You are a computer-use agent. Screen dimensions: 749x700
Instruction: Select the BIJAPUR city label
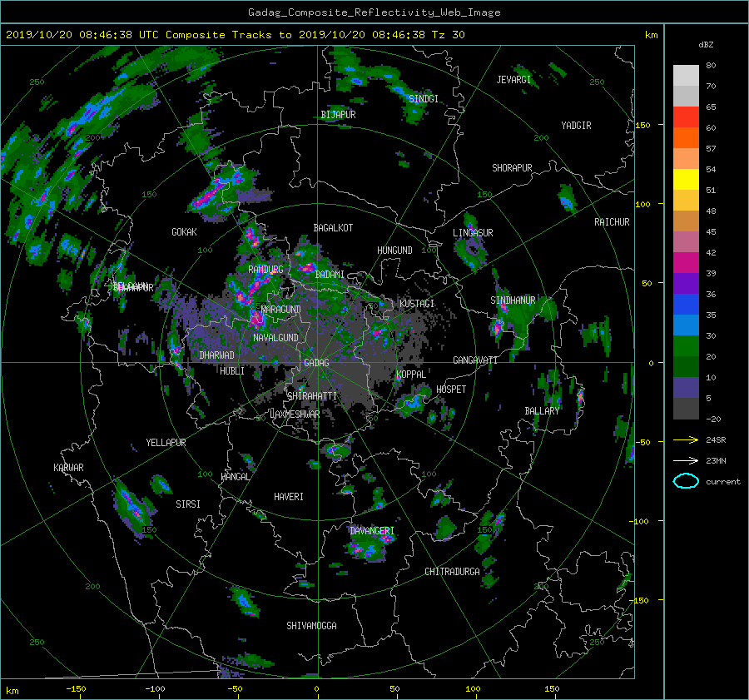[x=338, y=115]
